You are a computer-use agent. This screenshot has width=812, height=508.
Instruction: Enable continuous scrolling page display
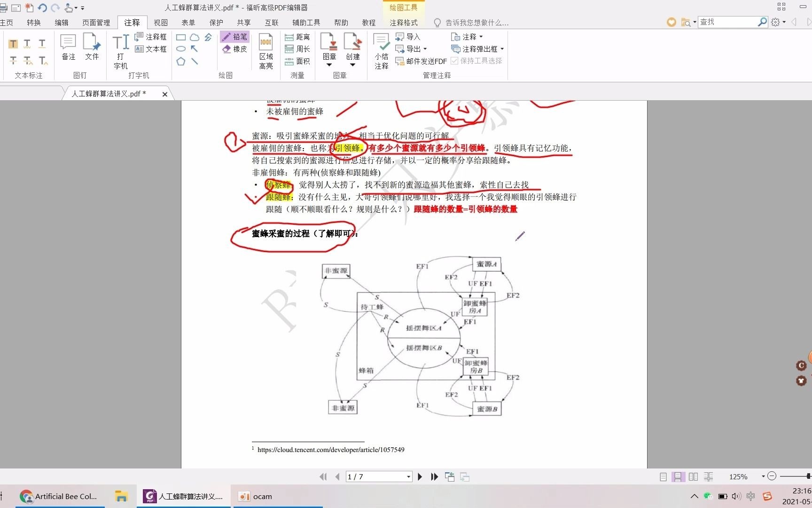[678, 476]
